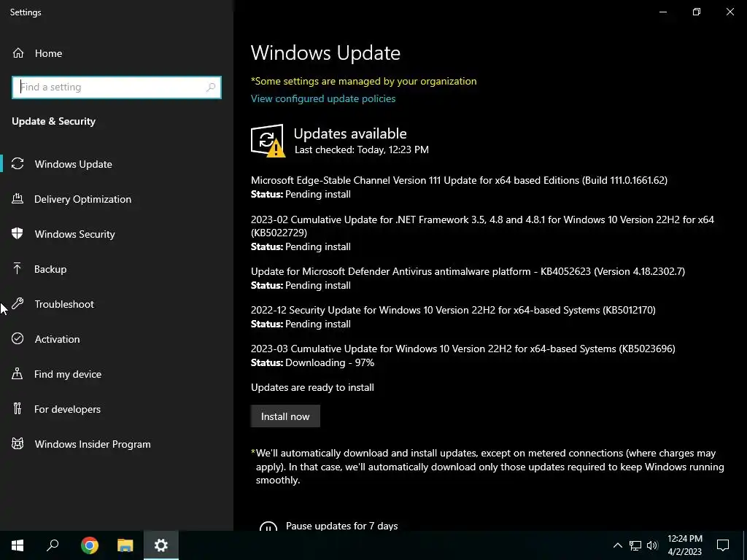The height and width of the screenshot is (560, 747).
Task: Click the Home house icon
Action: coord(18,52)
